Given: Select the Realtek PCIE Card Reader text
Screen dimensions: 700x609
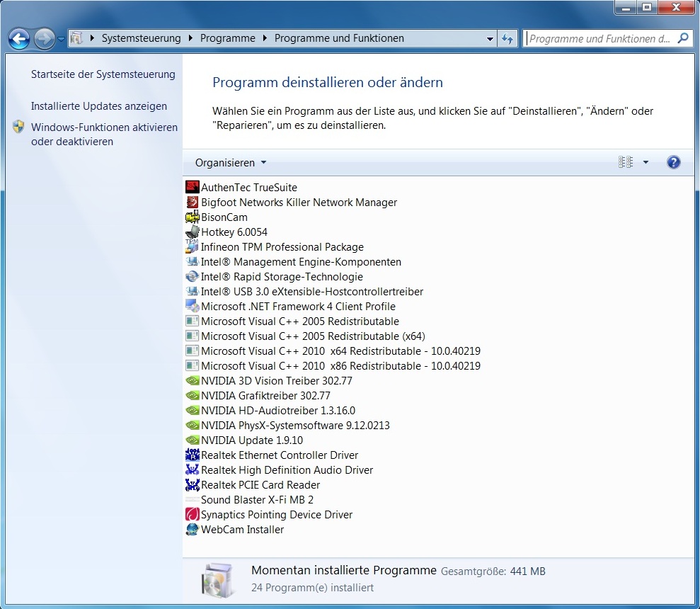Looking at the screenshot, I should point(260,484).
